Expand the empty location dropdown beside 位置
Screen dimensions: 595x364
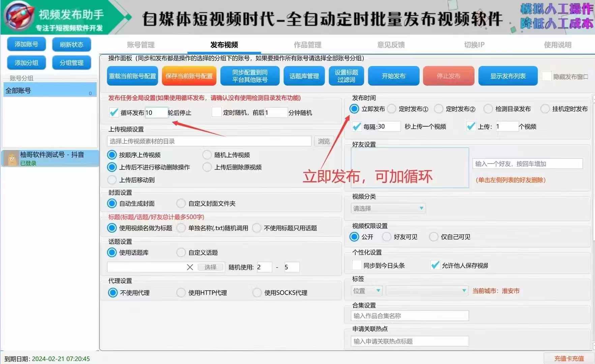[x=427, y=291]
